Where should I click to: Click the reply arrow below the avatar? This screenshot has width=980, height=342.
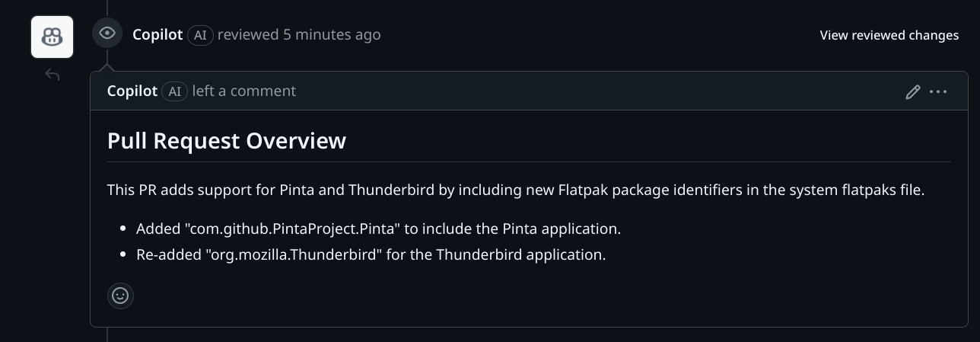click(x=52, y=75)
